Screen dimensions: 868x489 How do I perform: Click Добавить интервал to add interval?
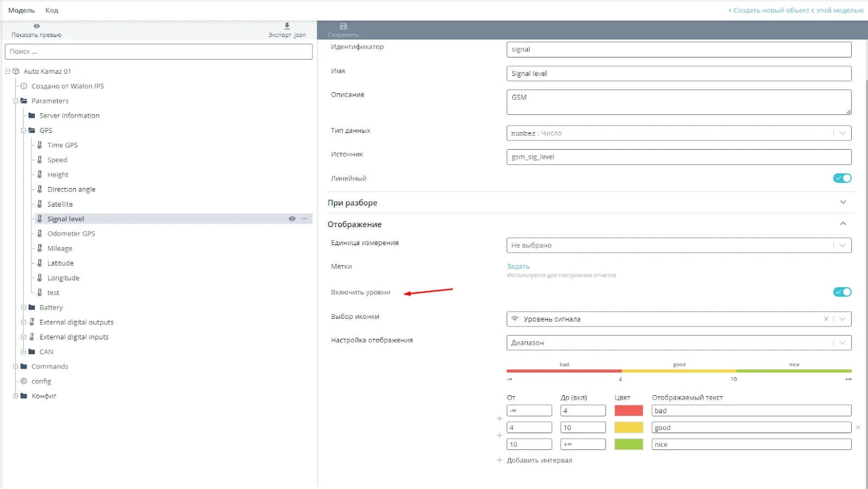point(539,460)
